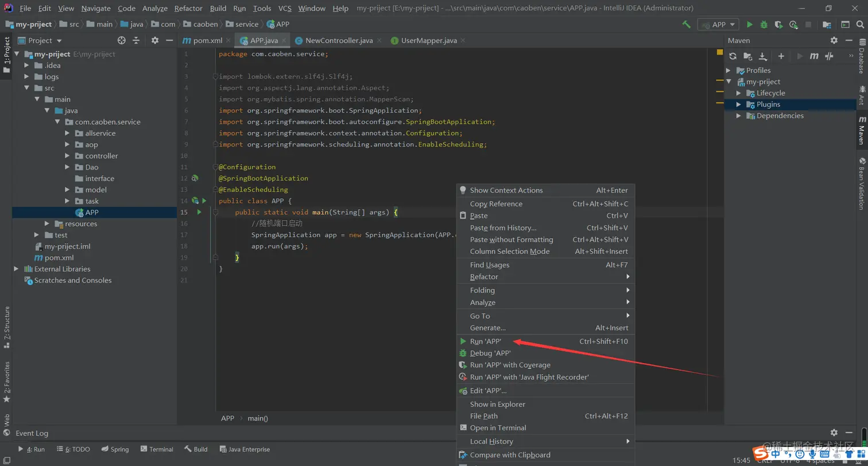This screenshot has height=466, width=868.
Task: Click Search Everywhere magnifier icon
Action: [861, 25]
